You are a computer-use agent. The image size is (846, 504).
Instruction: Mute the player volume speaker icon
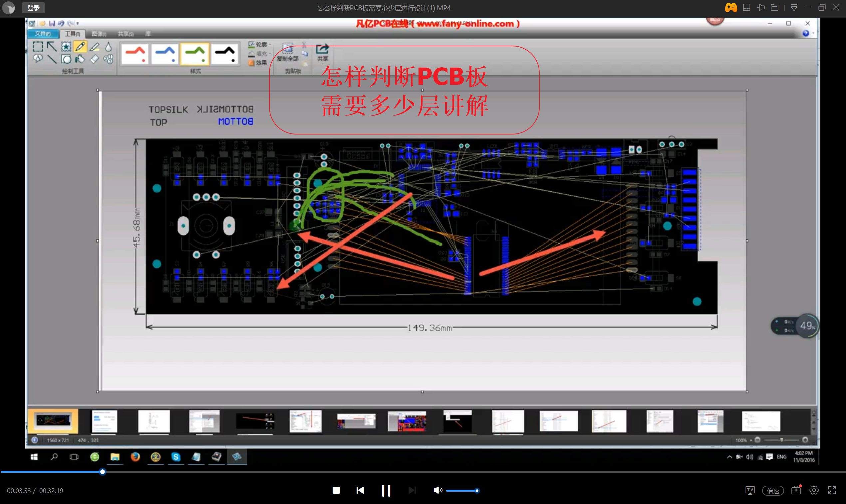pyautogui.click(x=437, y=490)
